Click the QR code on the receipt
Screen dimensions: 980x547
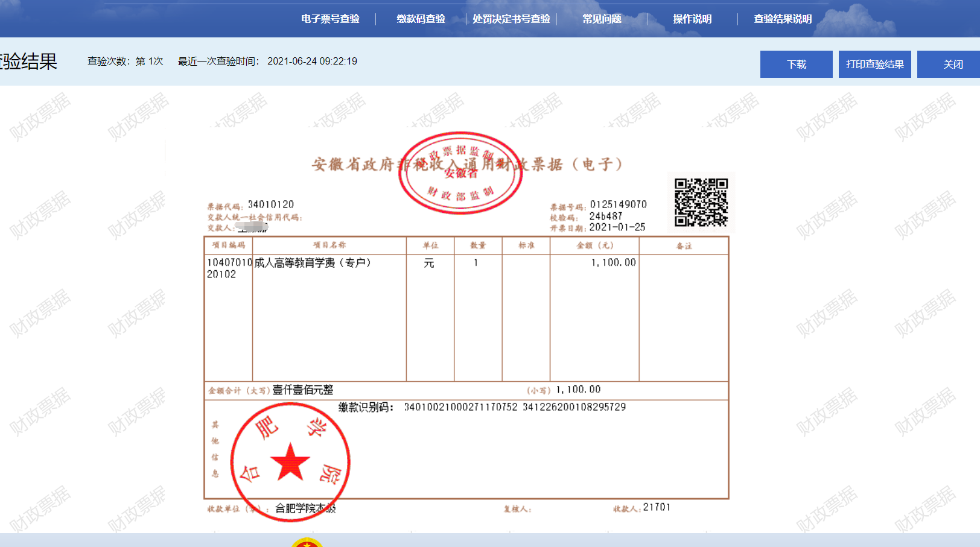click(701, 203)
